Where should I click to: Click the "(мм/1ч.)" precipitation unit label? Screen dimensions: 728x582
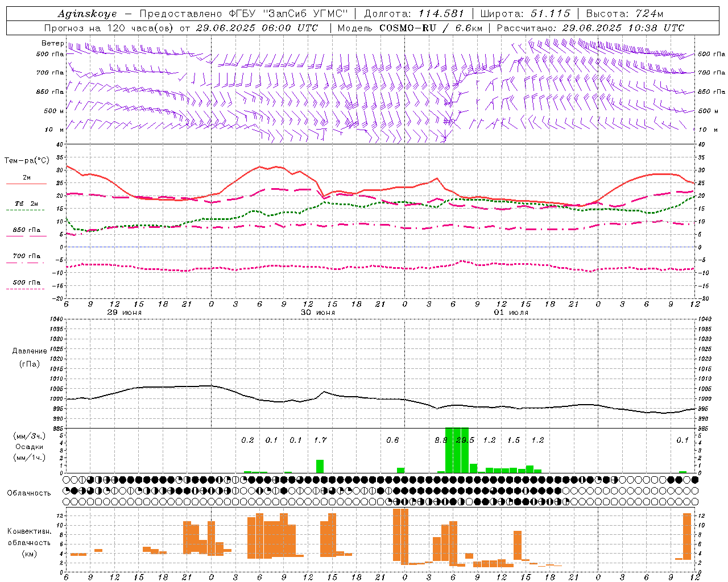[30, 458]
